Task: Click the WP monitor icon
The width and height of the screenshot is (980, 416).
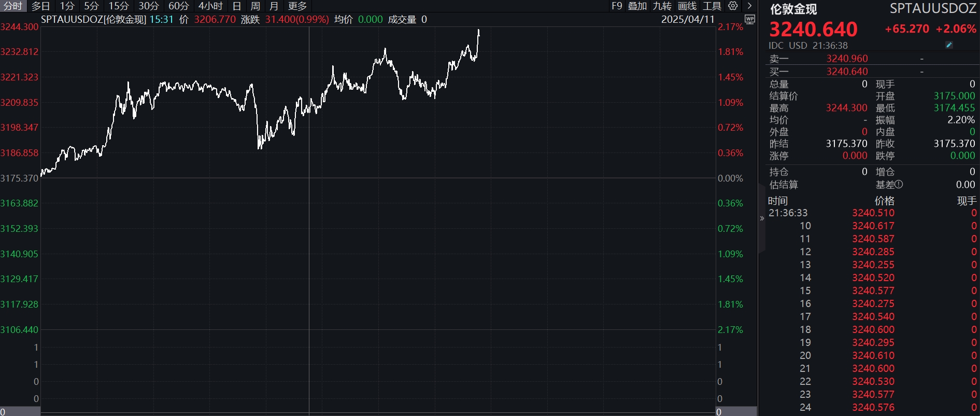Action: [749, 19]
